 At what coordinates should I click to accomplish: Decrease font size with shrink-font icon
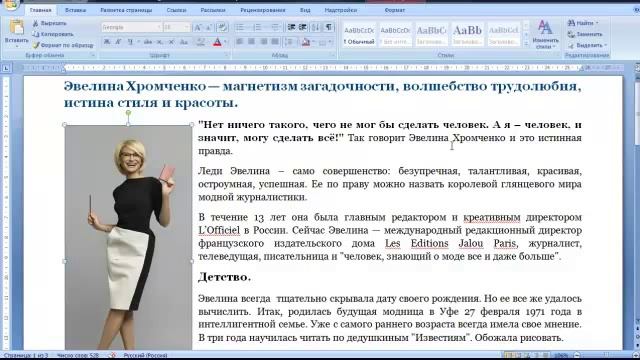tap(209, 27)
